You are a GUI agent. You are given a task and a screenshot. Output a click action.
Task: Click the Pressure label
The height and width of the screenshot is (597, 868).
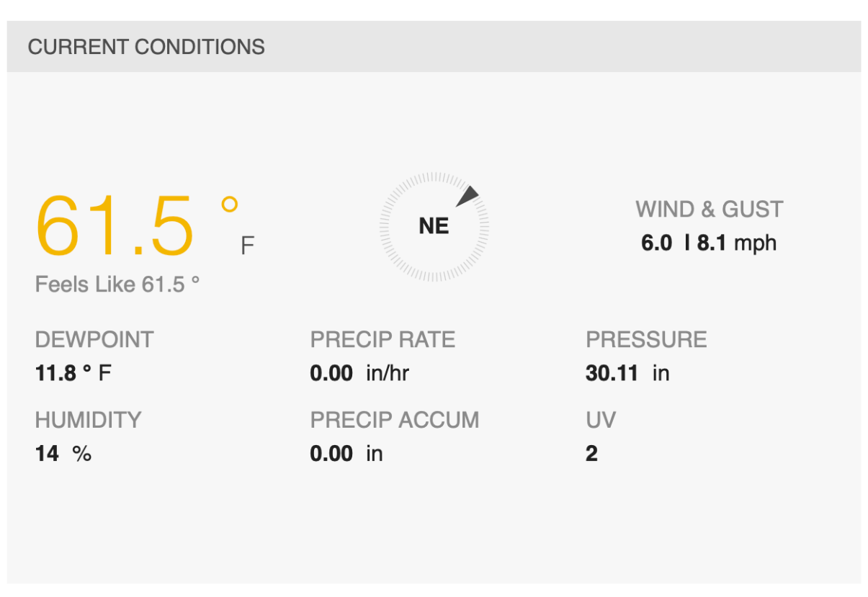(x=646, y=340)
